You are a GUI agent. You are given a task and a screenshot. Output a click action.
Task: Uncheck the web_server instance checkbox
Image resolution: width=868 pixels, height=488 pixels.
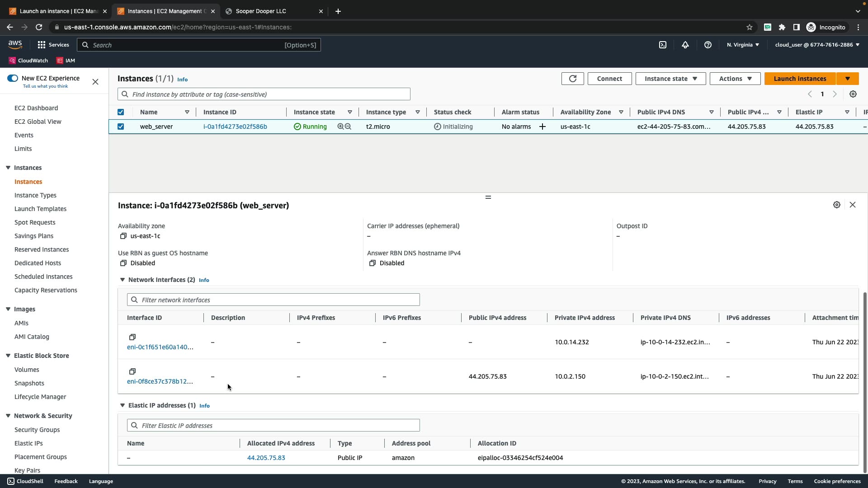click(121, 127)
